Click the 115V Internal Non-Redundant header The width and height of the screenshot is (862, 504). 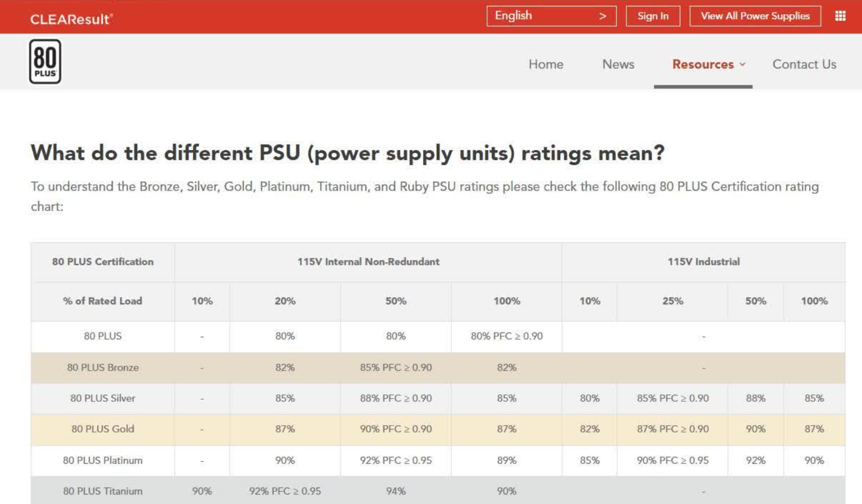(369, 262)
